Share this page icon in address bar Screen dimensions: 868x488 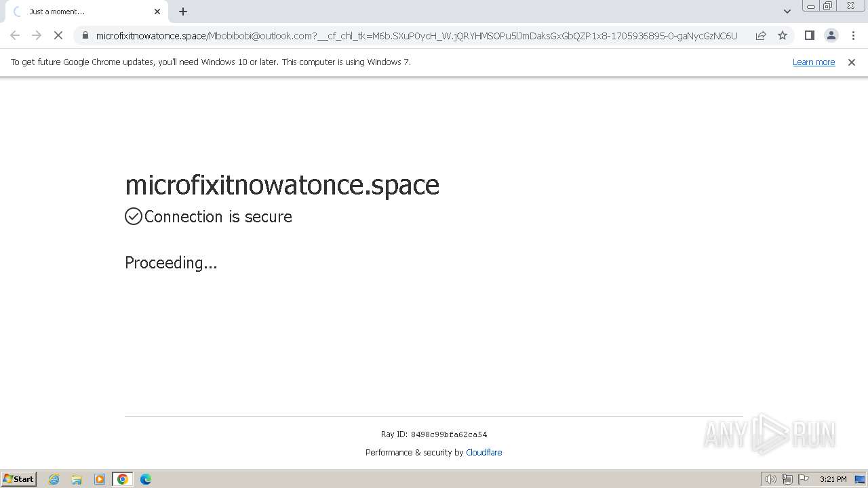coord(761,35)
